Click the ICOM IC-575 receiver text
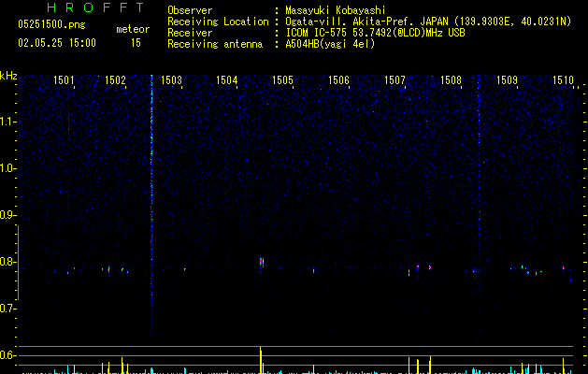This screenshot has width=588, height=374. [376, 33]
